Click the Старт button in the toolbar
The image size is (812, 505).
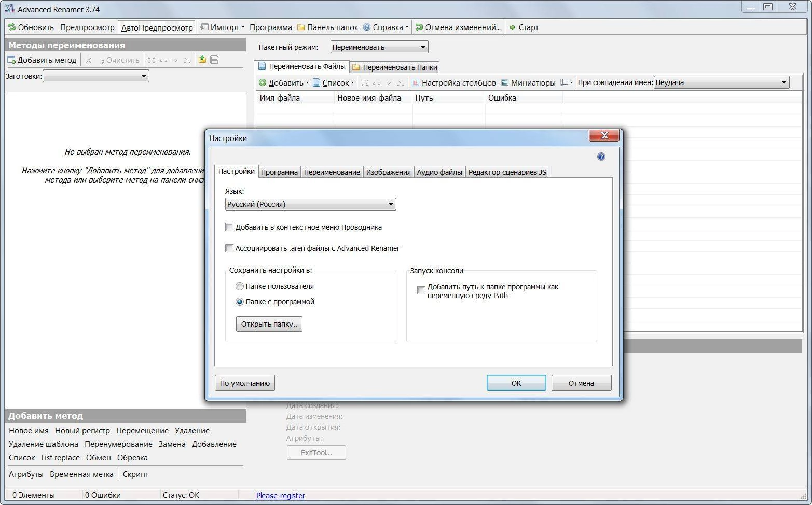[524, 27]
